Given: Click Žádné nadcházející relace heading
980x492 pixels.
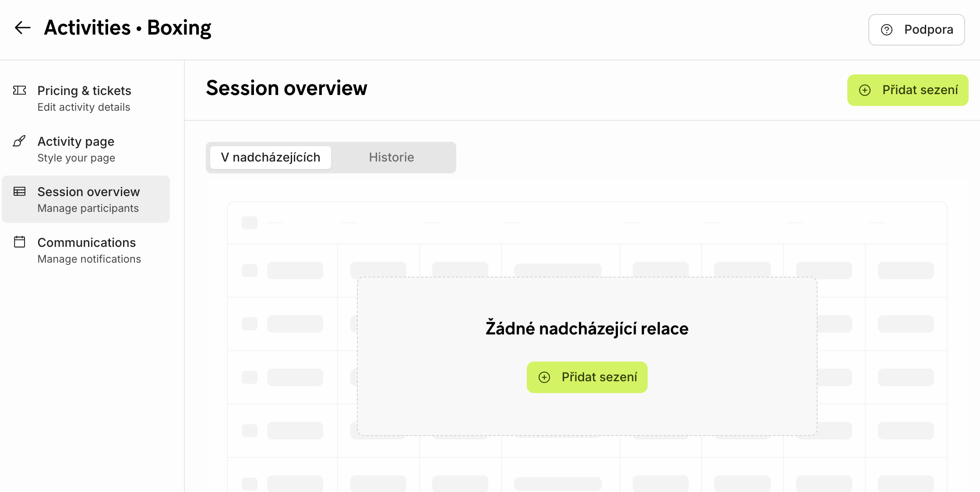Looking at the screenshot, I should point(587,329).
